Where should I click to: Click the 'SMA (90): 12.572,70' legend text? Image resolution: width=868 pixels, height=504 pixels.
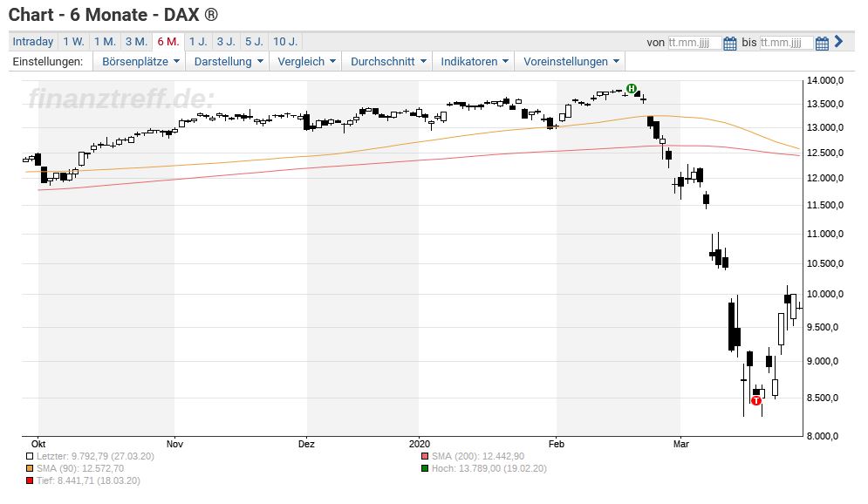pyautogui.click(x=80, y=468)
